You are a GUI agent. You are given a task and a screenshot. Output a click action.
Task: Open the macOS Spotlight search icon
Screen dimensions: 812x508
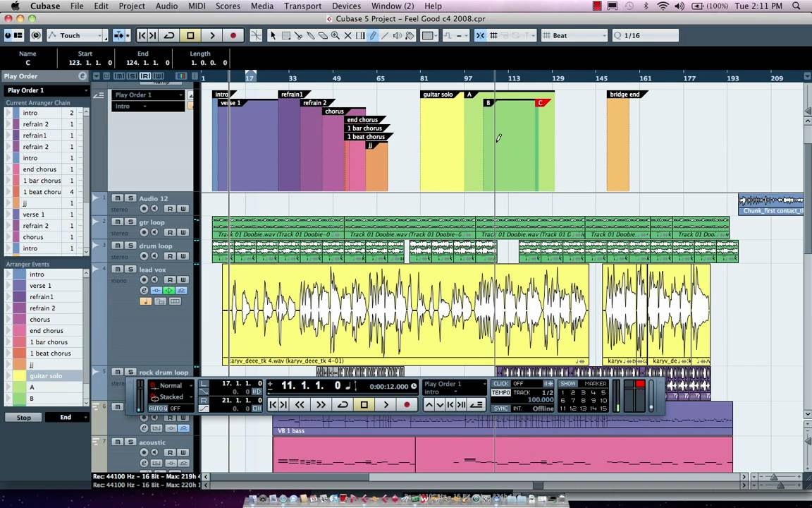pyautogui.click(x=796, y=6)
